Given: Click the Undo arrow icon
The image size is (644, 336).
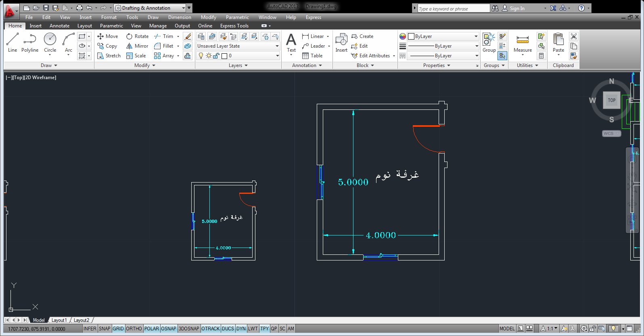Looking at the screenshot, I should [x=89, y=8].
